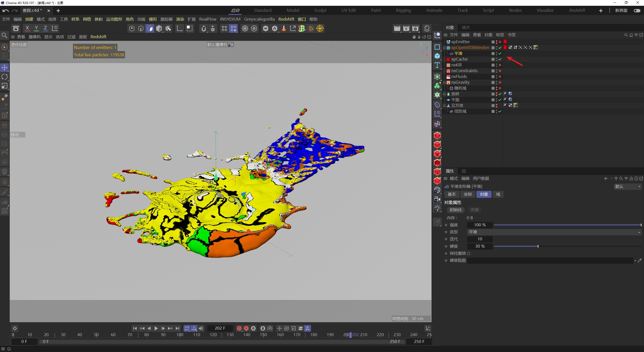Select the Move tool in the left toolbar
Image resolution: width=644 pixels, height=352 pixels.
[x=4, y=67]
